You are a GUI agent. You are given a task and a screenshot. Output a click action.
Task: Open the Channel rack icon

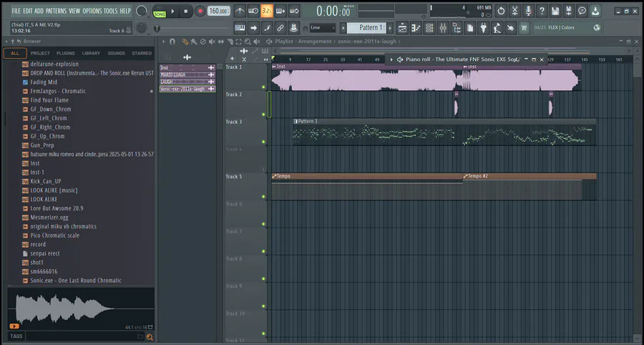(429, 28)
